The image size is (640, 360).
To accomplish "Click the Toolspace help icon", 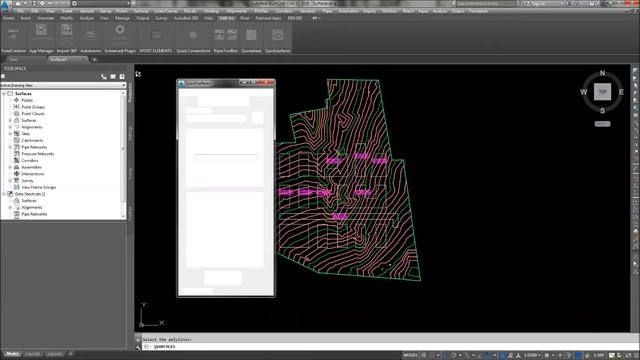I will click(122, 76).
